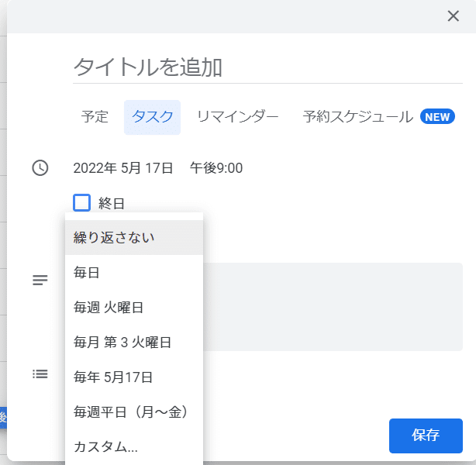
Task: Click the 保存 button
Action: click(x=426, y=436)
